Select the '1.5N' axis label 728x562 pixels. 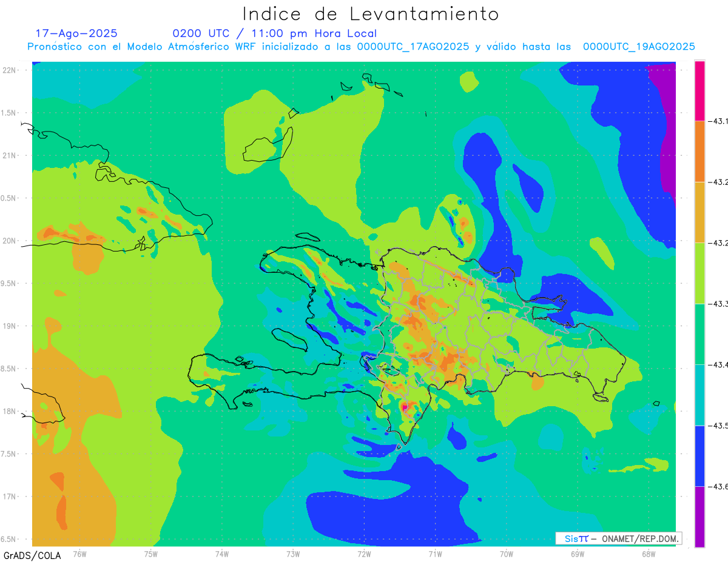8,113
